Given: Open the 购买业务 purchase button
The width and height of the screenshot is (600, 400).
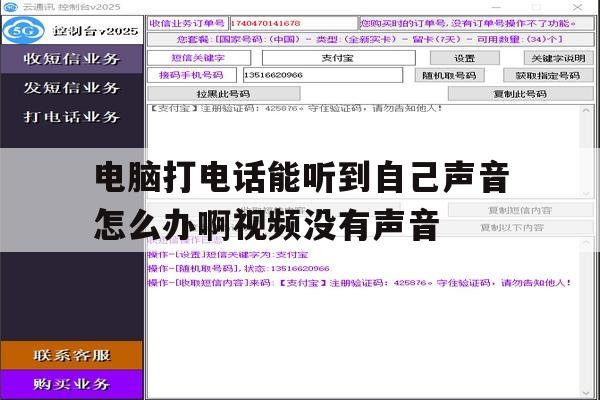Looking at the screenshot, I should [x=72, y=384].
